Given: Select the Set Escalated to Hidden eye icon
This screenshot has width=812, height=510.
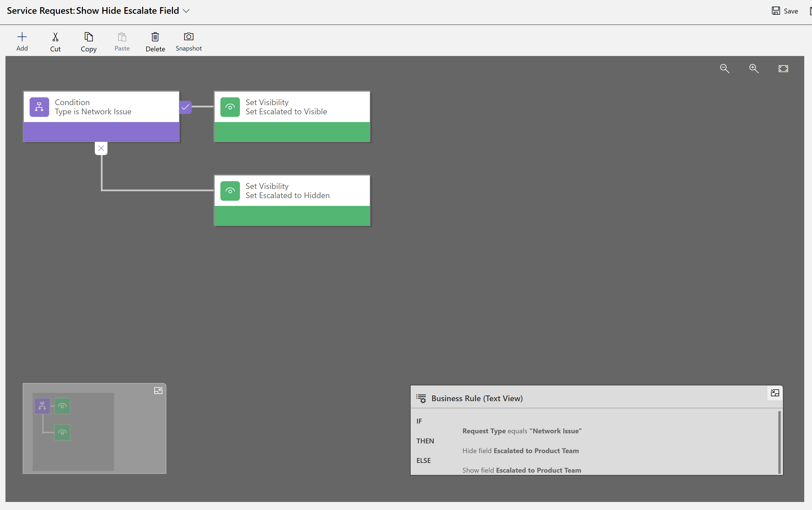Looking at the screenshot, I should point(230,191).
